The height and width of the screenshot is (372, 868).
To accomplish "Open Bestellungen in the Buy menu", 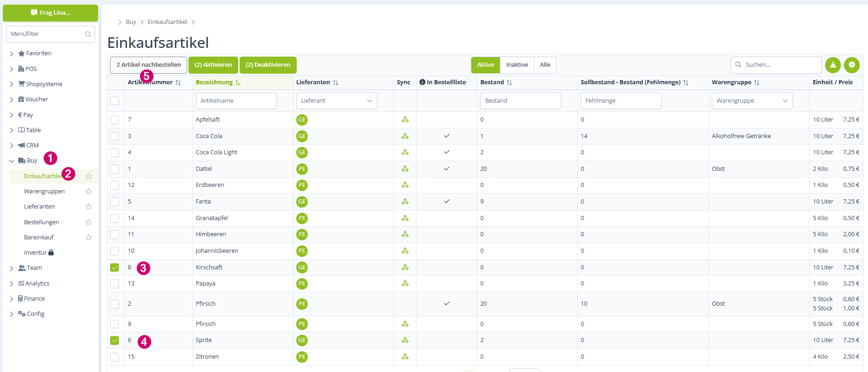I will point(41,222).
